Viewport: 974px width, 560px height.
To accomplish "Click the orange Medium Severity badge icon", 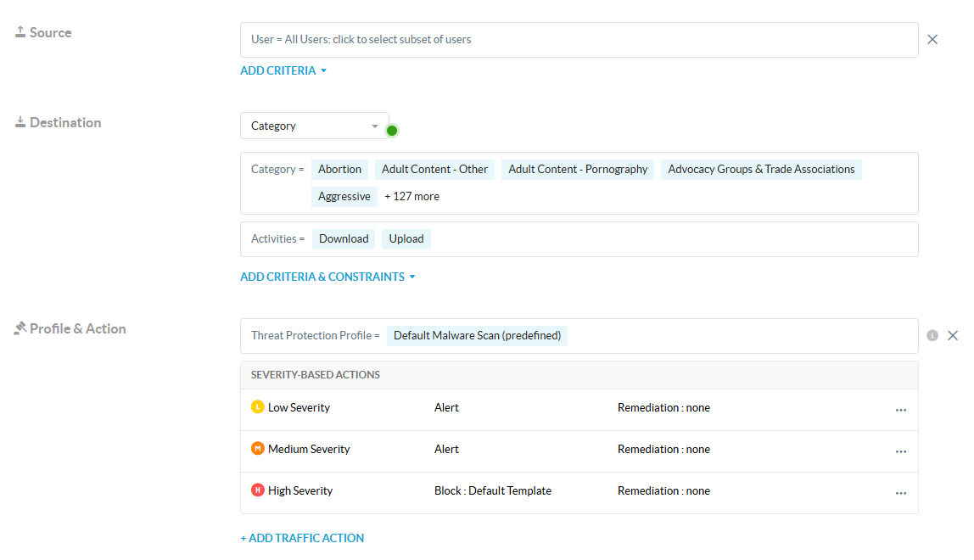I will (258, 449).
